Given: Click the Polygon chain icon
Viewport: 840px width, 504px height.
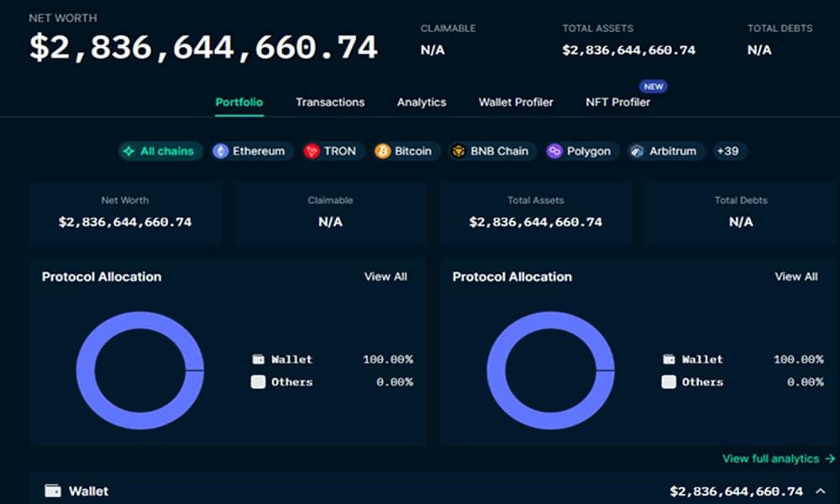Looking at the screenshot, I should pos(554,151).
